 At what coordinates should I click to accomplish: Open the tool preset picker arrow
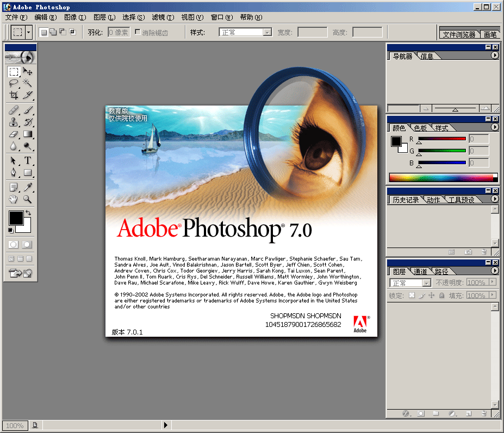(x=29, y=32)
